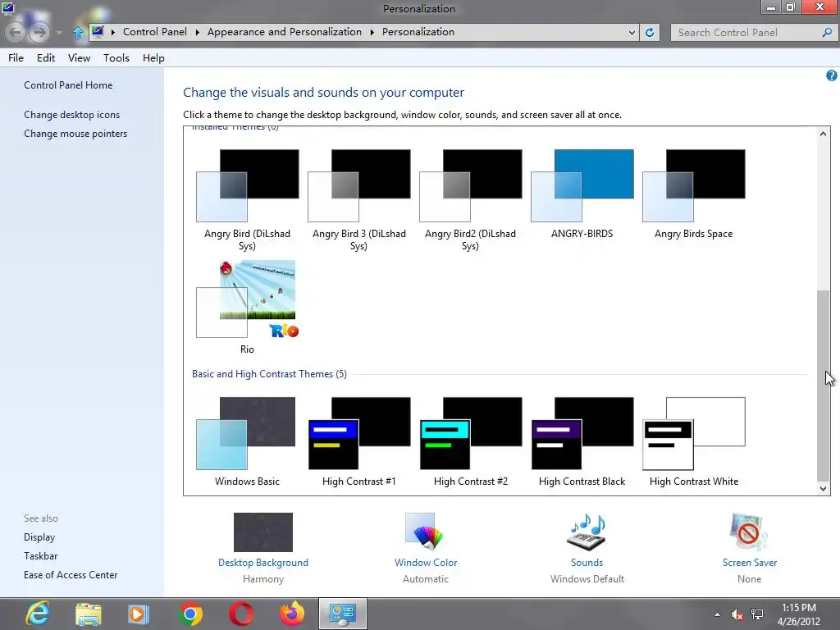This screenshot has height=630, width=840.
Task: Click the taskbar clock showing 1:15 PM
Action: point(799,614)
